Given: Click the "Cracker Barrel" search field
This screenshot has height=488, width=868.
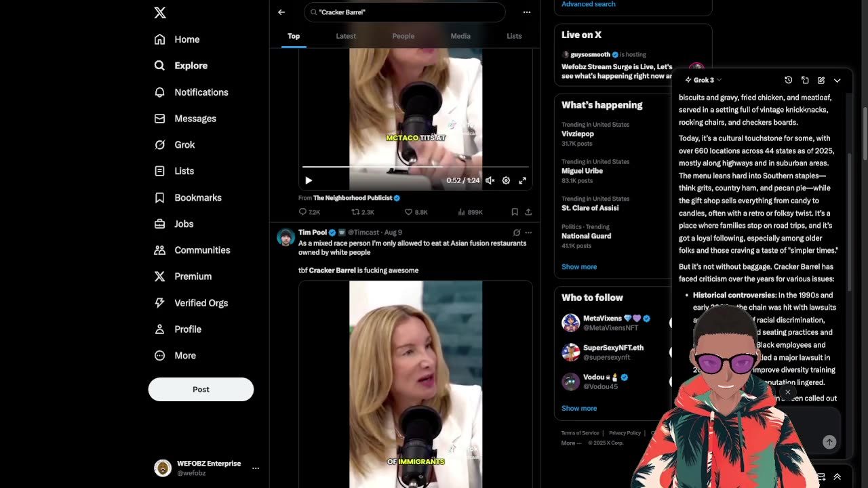Looking at the screenshot, I should [405, 12].
